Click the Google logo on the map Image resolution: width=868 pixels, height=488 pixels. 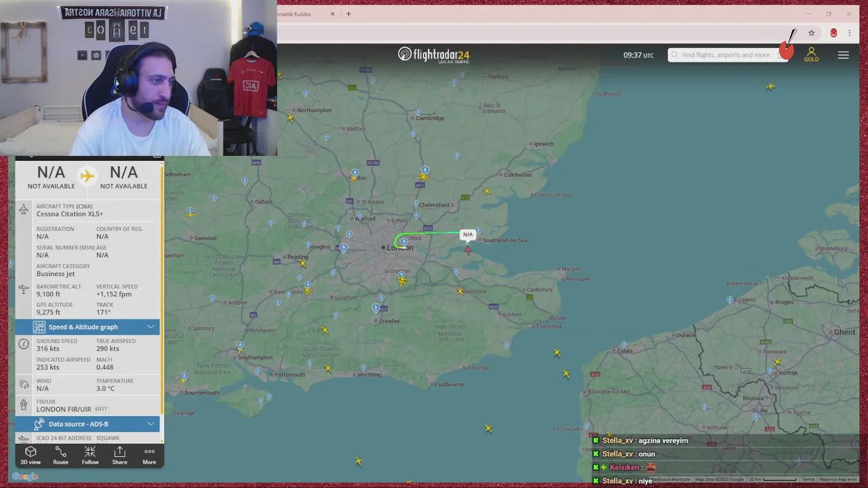tap(25, 476)
